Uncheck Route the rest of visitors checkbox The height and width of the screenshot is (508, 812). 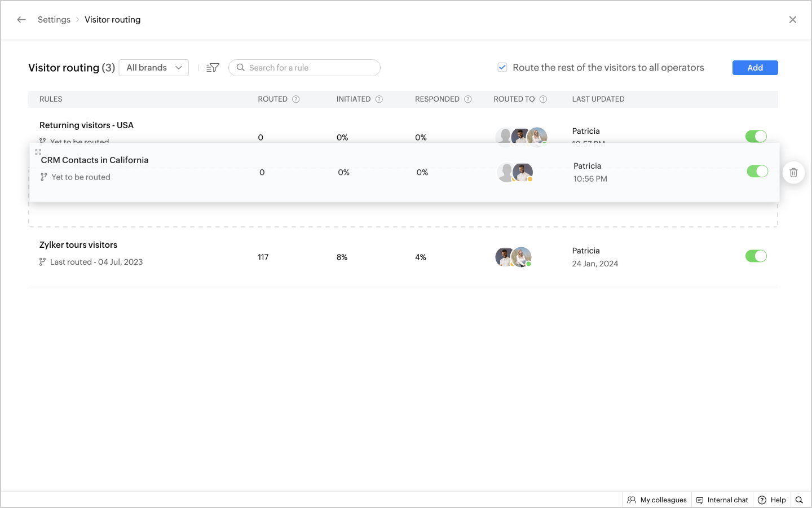[x=502, y=68]
